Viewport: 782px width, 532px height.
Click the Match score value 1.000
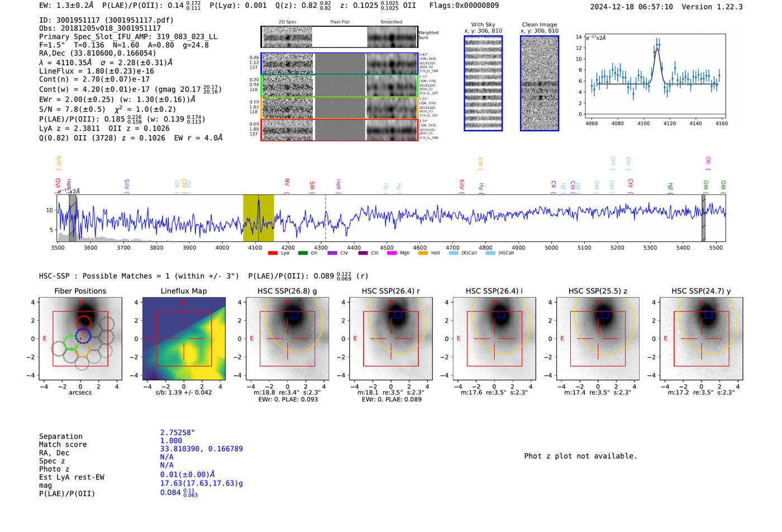[x=171, y=440]
